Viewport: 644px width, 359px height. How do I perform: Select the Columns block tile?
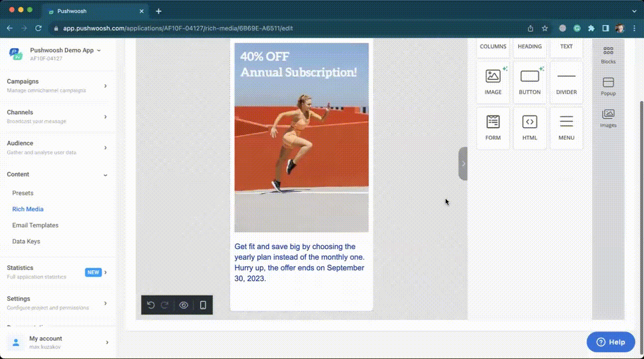493,48
